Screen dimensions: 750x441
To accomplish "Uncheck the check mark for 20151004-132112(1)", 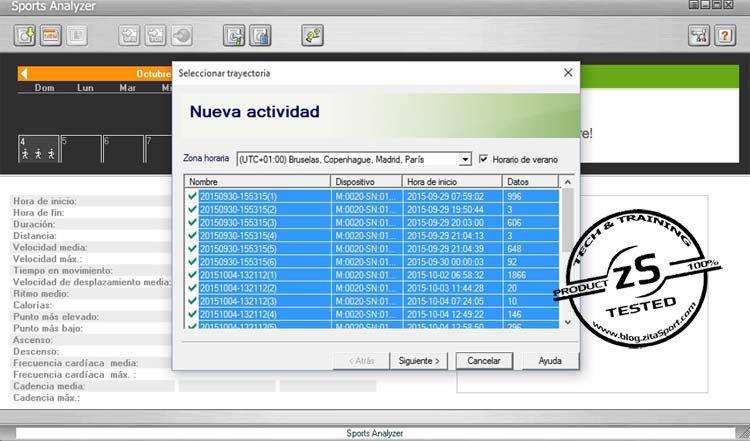I will click(x=192, y=275).
